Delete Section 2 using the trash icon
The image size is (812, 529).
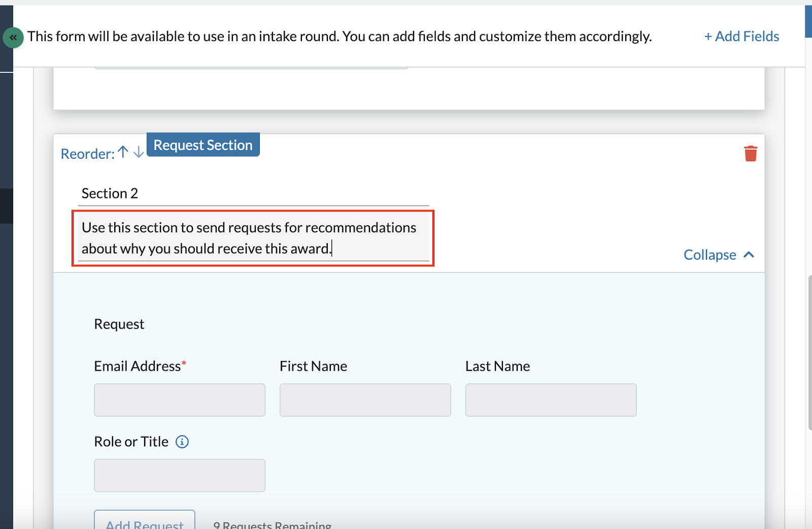pos(751,153)
